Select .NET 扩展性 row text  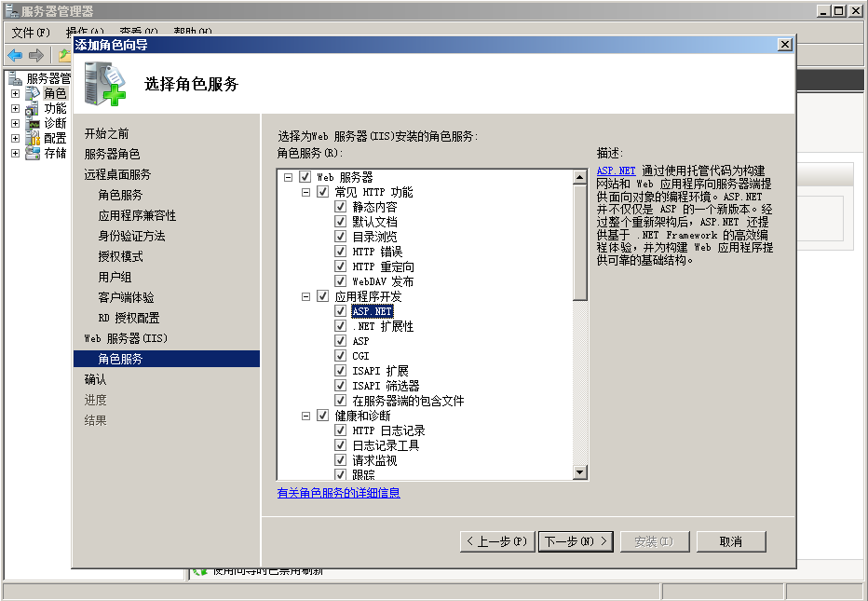pyautogui.click(x=383, y=326)
